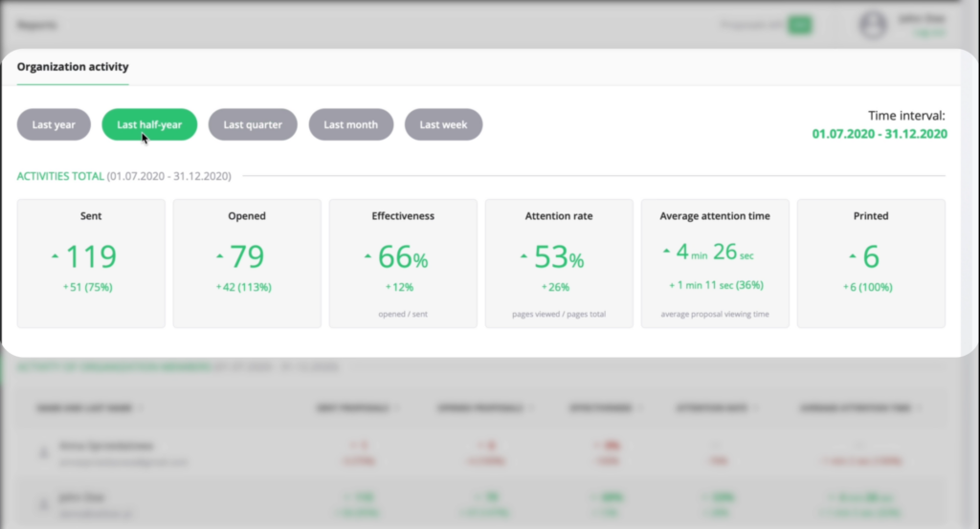Click the arrow before 4 min 26 sec

(x=666, y=251)
